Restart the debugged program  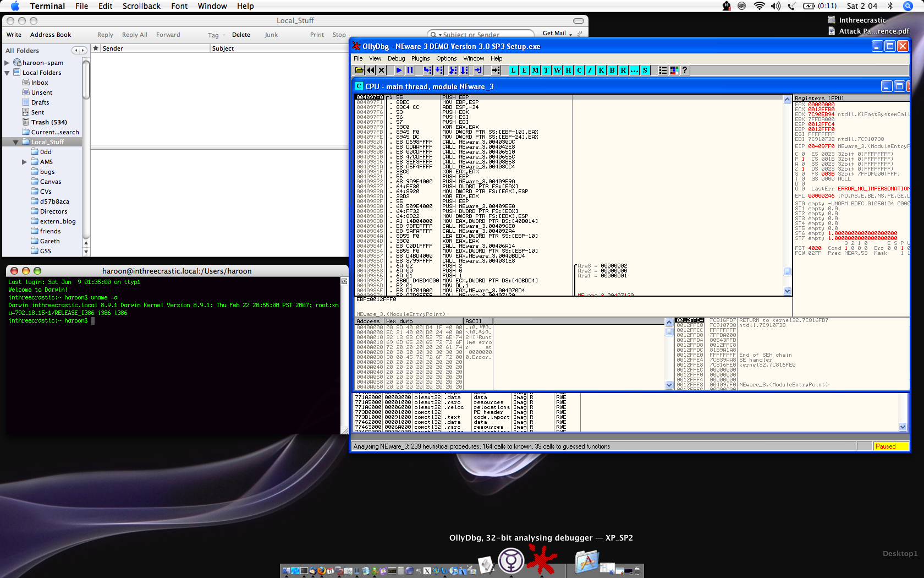click(x=371, y=70)
